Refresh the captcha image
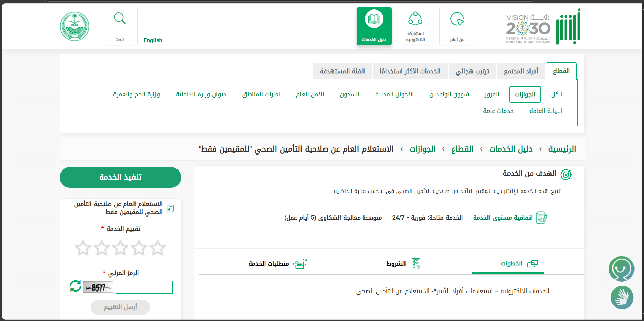 click(x=76, y=286)
